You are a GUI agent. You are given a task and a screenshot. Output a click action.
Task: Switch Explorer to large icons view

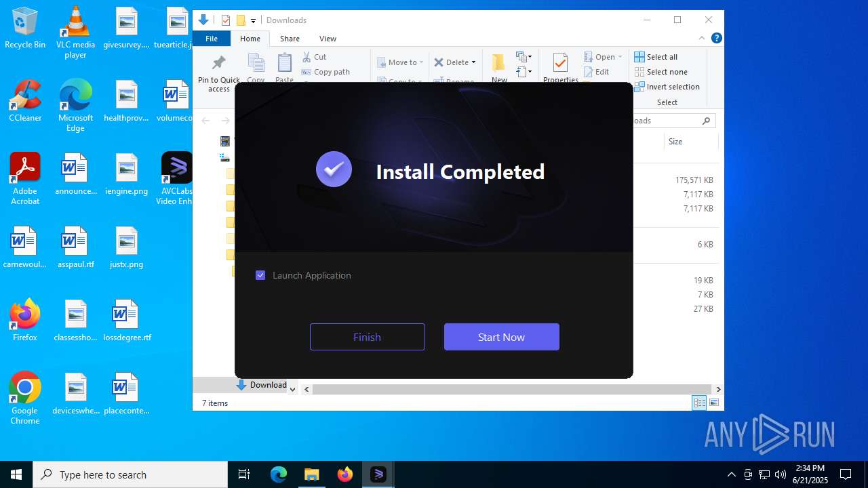click(713, 403)
